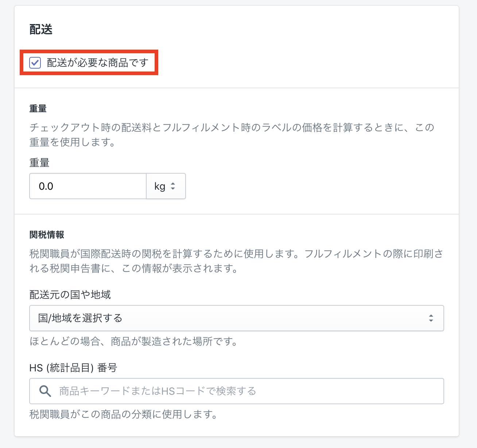Open the 国/地域を選択する dropdown
477x448 pixels.
(236, 318)
